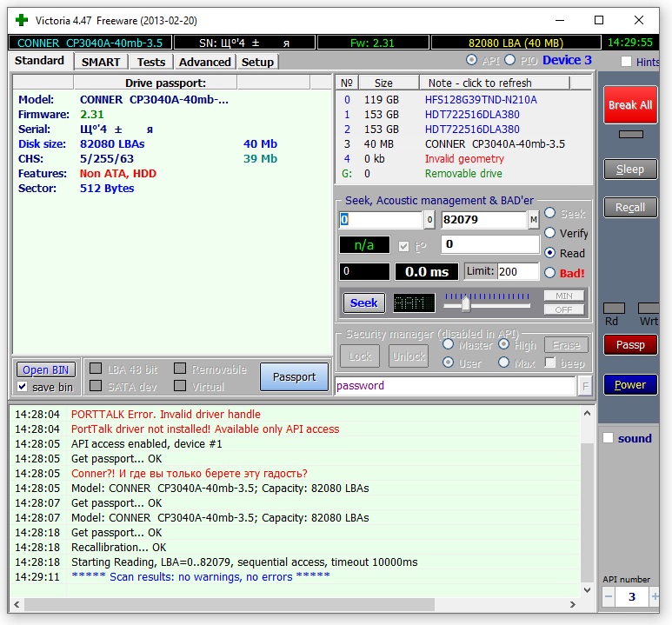Open the SMART tab
This screenshot has width=672, height=625.
pyautogui.click(x=101, y=63)
